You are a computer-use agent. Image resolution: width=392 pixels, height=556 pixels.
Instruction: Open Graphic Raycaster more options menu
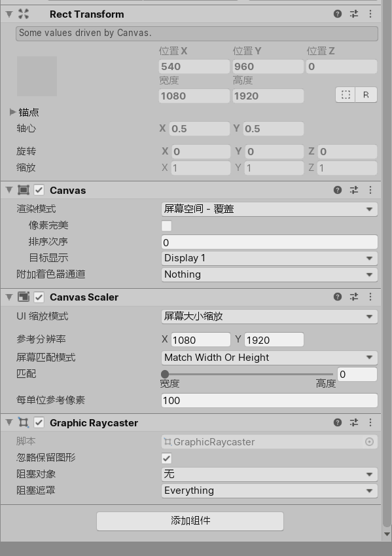tap(370, 422)
